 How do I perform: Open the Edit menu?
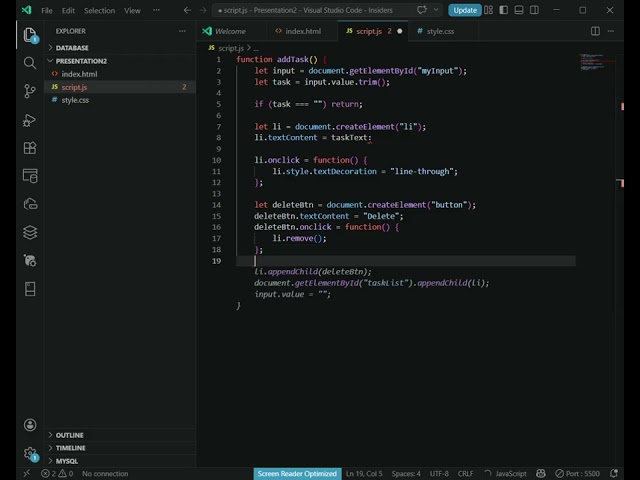pos(68,10)
